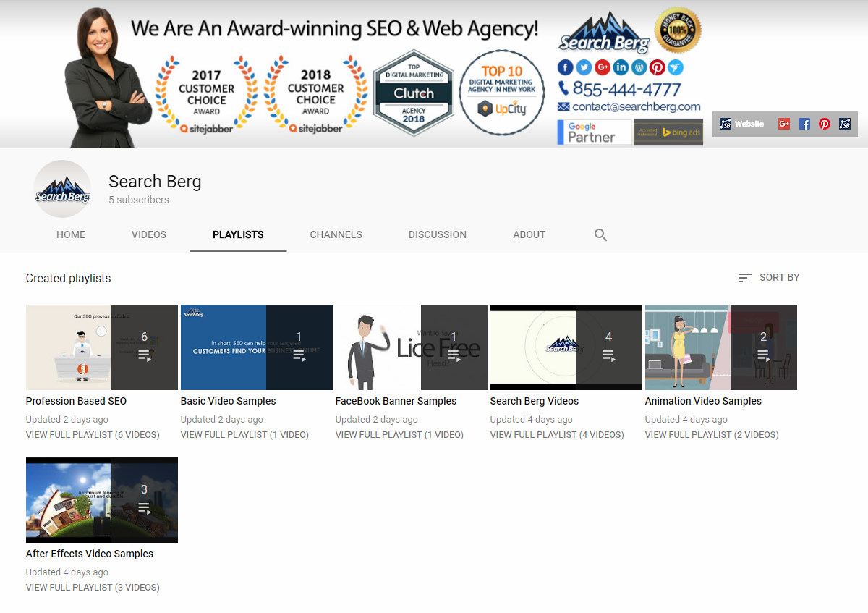
Task: Click playlist icon on Search Berg Videos thumbnail
Action: [608, 355]
